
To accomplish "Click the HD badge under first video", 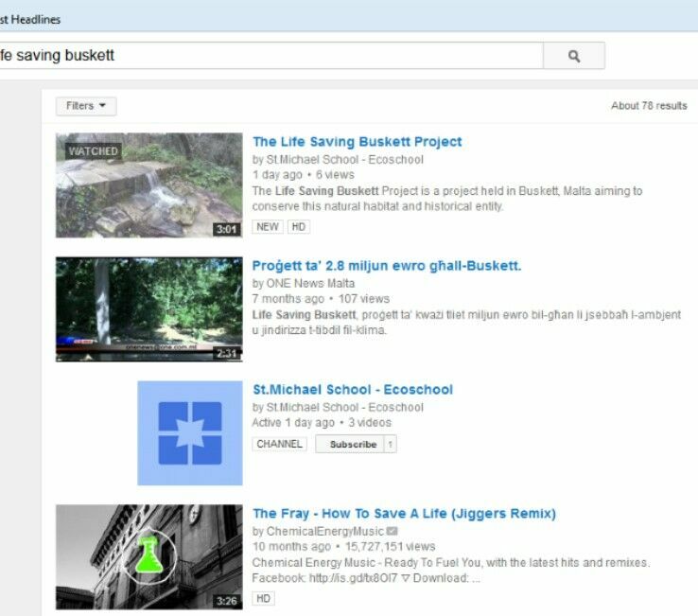I will pyautogui.click(x=299, y=227).
